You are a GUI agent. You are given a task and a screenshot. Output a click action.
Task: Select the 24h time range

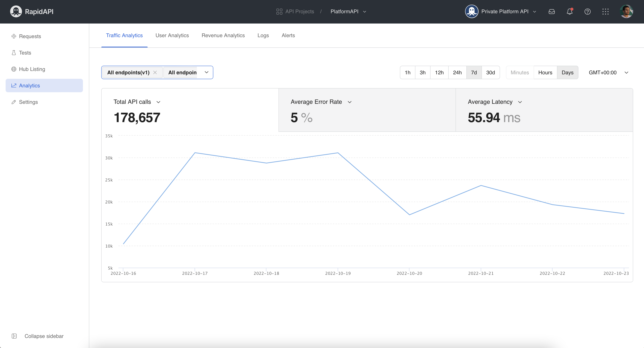click(x=457, y=72)
